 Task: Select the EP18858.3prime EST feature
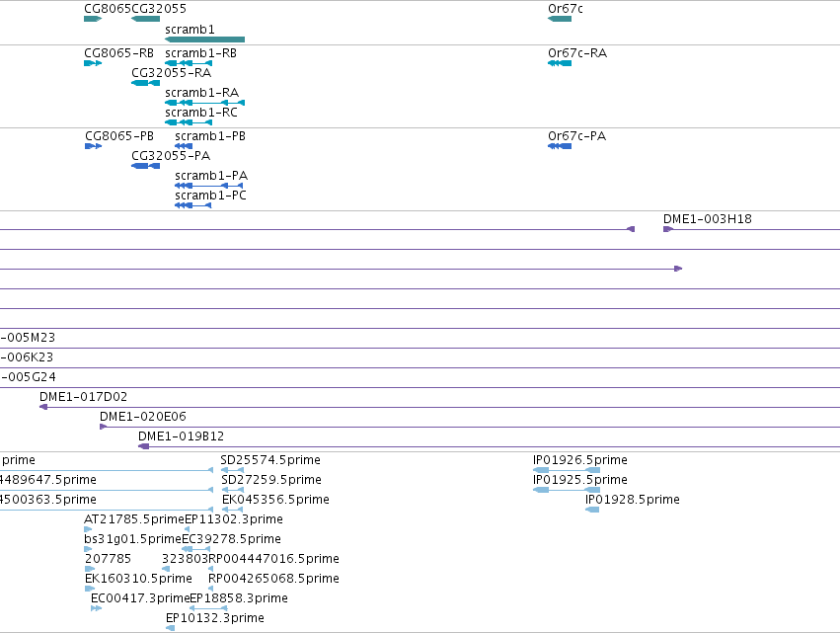point(209,608)
